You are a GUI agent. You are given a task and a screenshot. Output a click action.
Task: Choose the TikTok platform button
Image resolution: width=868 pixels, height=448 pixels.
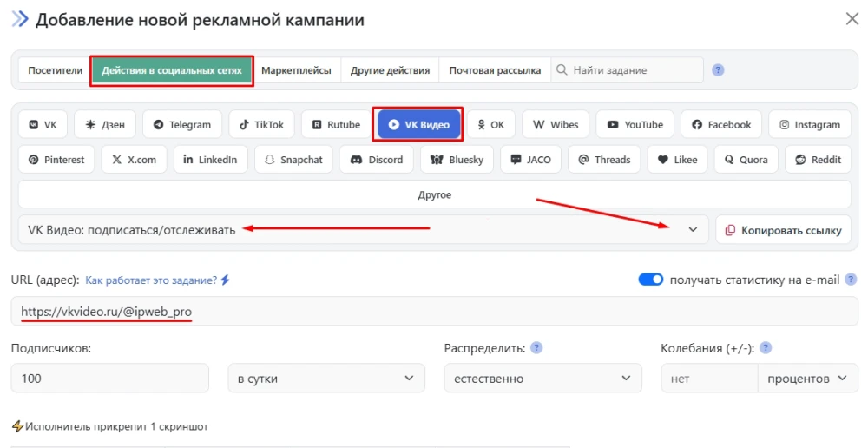click(x=261, y=125)
